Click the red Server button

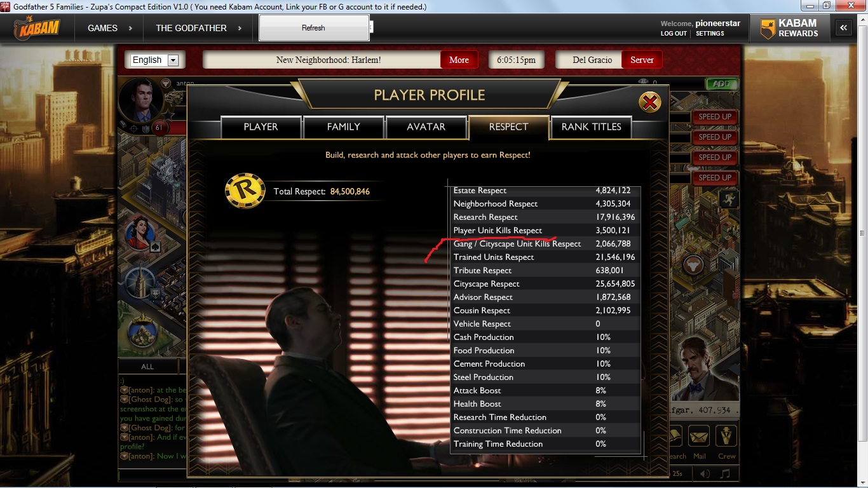642,60
